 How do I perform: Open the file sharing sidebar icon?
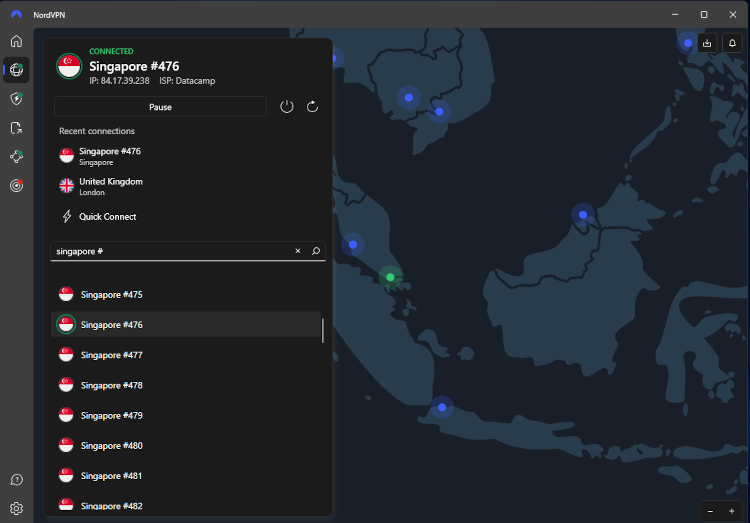point(16,128)
